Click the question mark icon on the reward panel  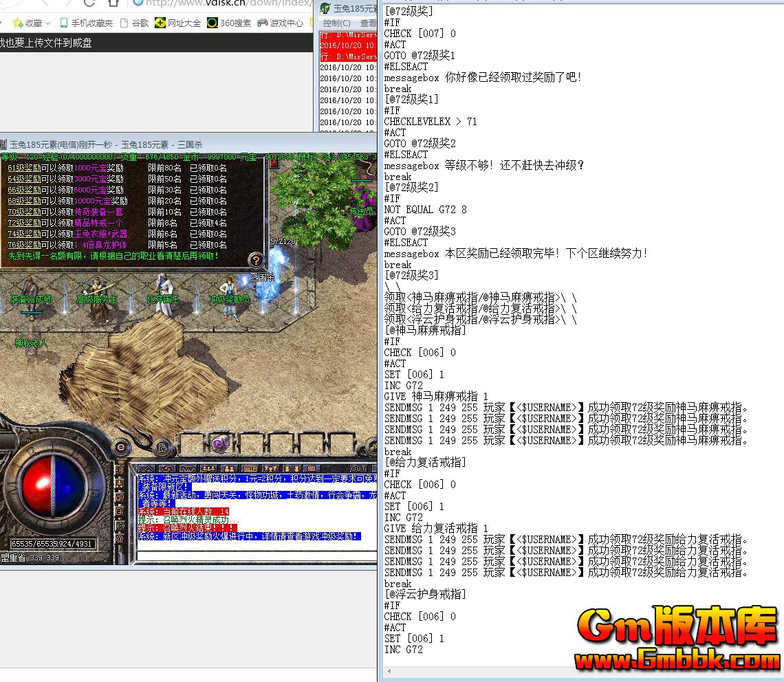coord(257,259)
